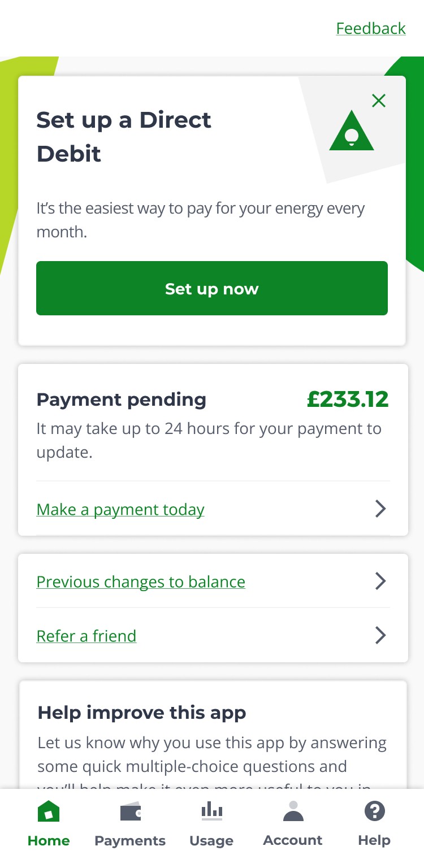Open the Payments wallet icon
Screen dimensions: 424x868
(x=131, y=812)
